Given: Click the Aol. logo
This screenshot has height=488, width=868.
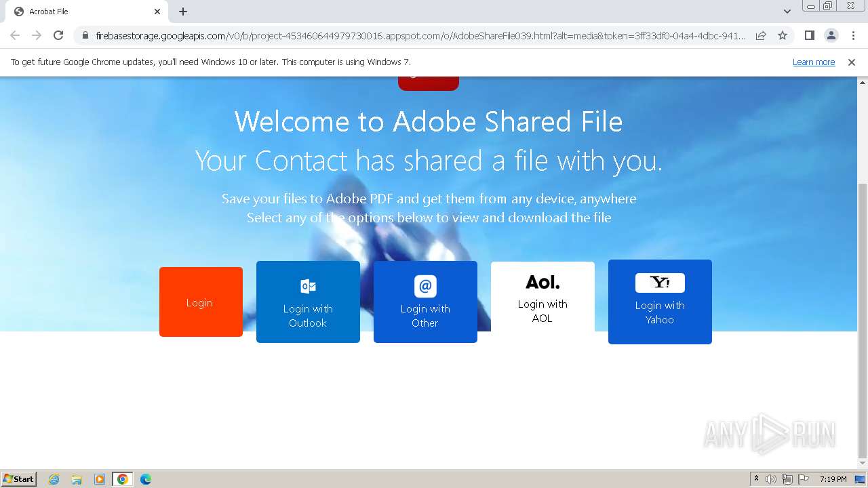Looking at the screenshot, I should point(542,282).
